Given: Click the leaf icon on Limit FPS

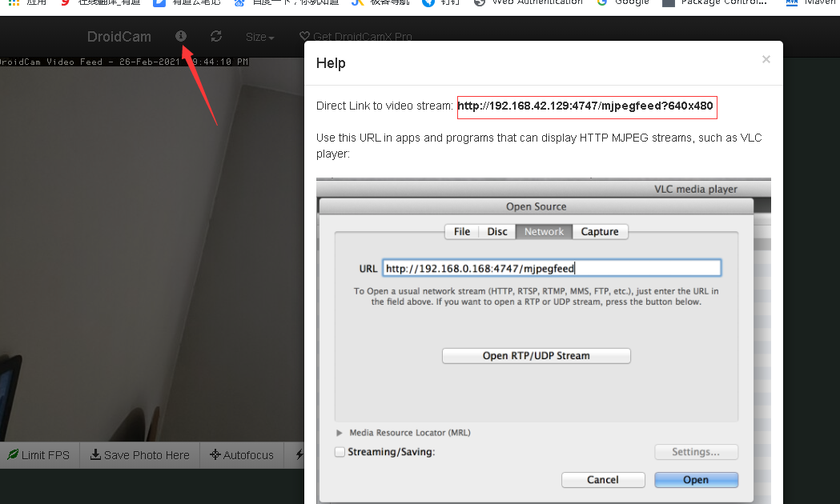Looking at the screenshot, I should (x=13, y=454).
